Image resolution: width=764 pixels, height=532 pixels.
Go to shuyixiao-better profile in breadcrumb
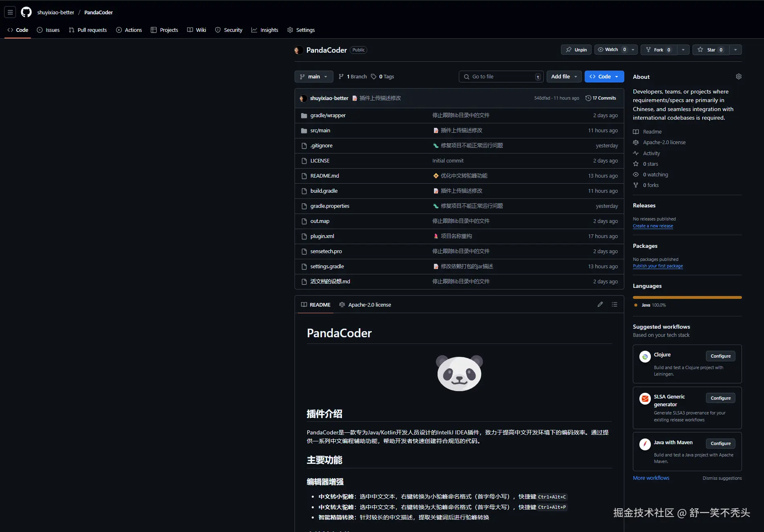coord(56,13)
